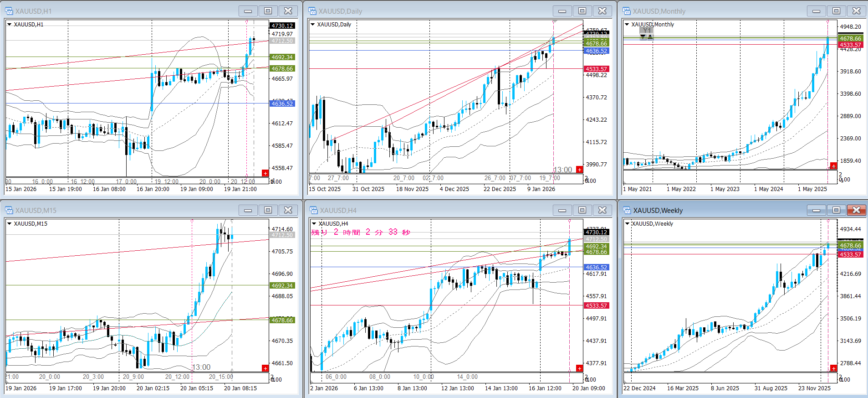Click the red plus icon in Daily chart
868x398 pixels.
click(579, 170)
